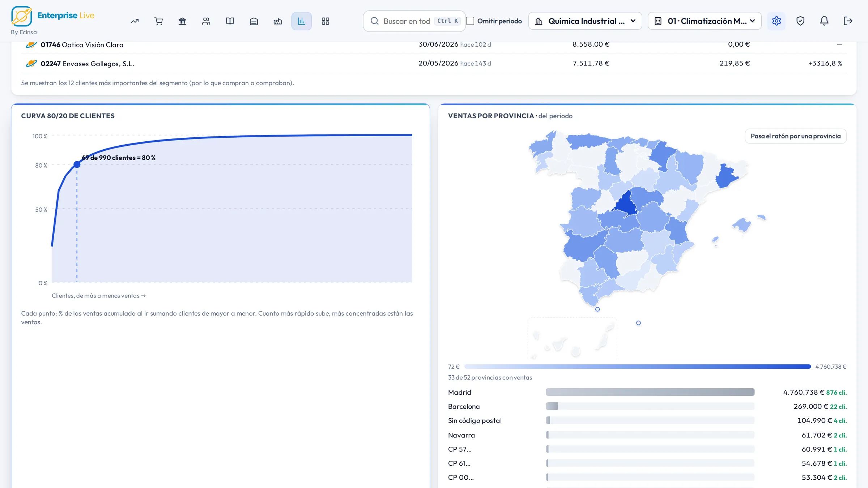This screenshot has width=868, height=488.
Task: Open the shopping cart section
Action: tap(158, 21)
